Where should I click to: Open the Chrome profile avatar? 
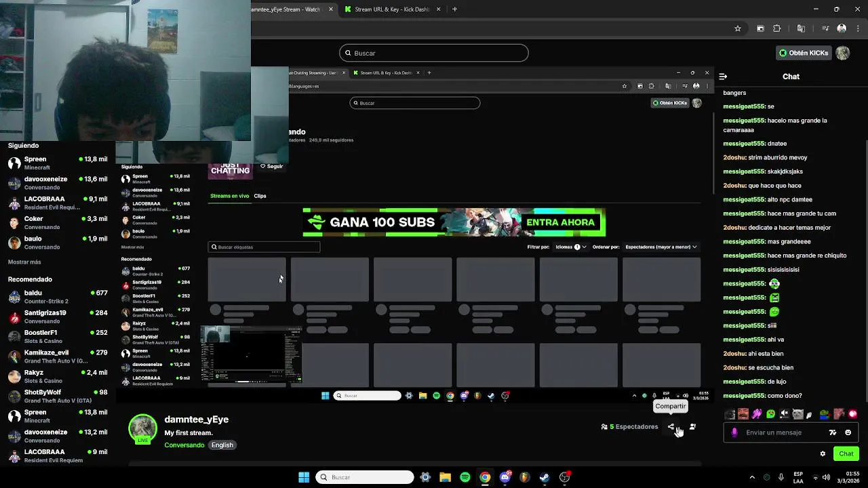click(842, 28)
